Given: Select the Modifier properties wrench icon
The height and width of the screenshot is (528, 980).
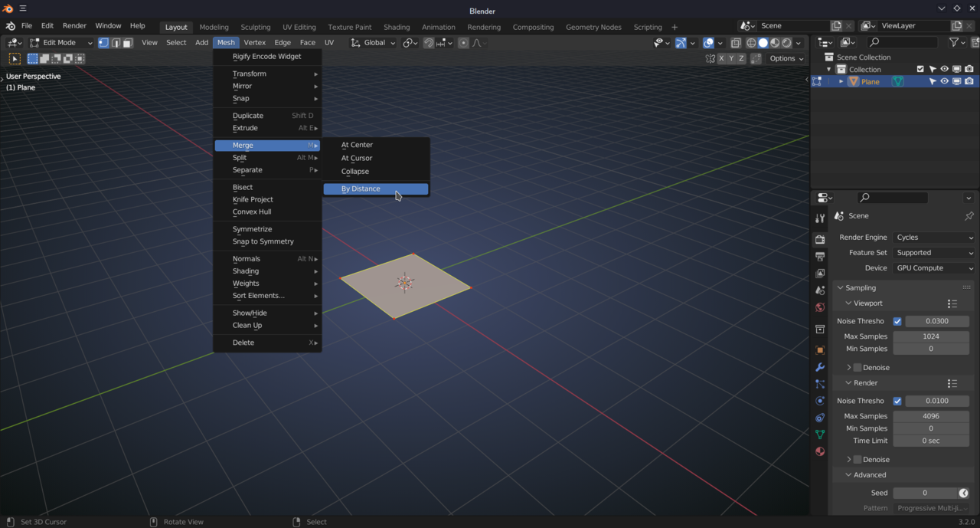Looking at the screenshot, I should click(x=820, y=367).
